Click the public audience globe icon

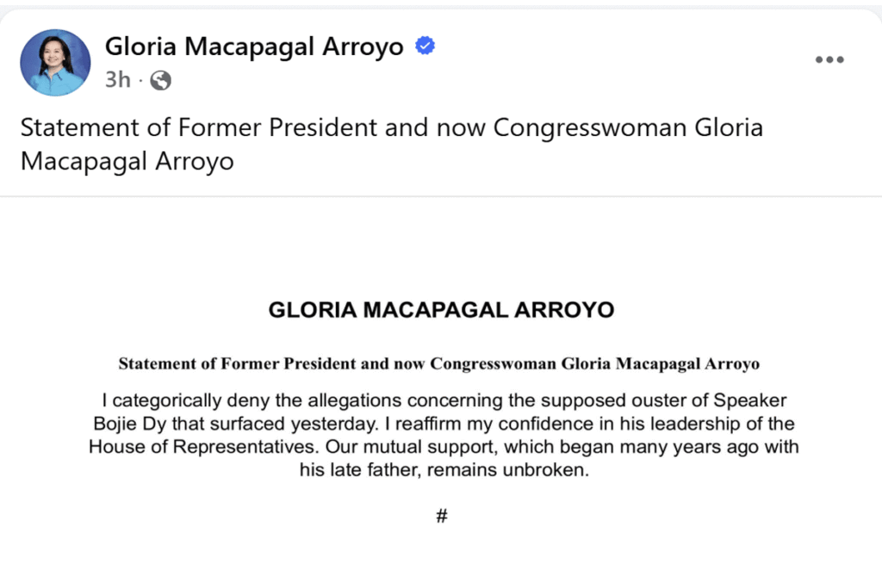pos(160,81)
